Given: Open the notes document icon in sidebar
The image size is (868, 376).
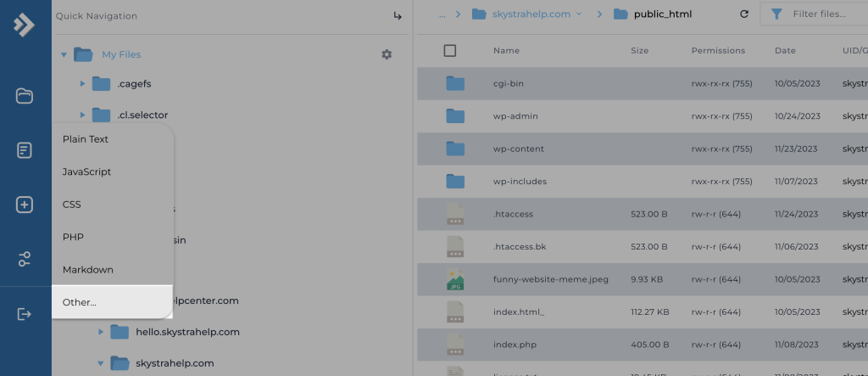Looking at the screenshot, I should pyautogui.click(x=25, y=150).
